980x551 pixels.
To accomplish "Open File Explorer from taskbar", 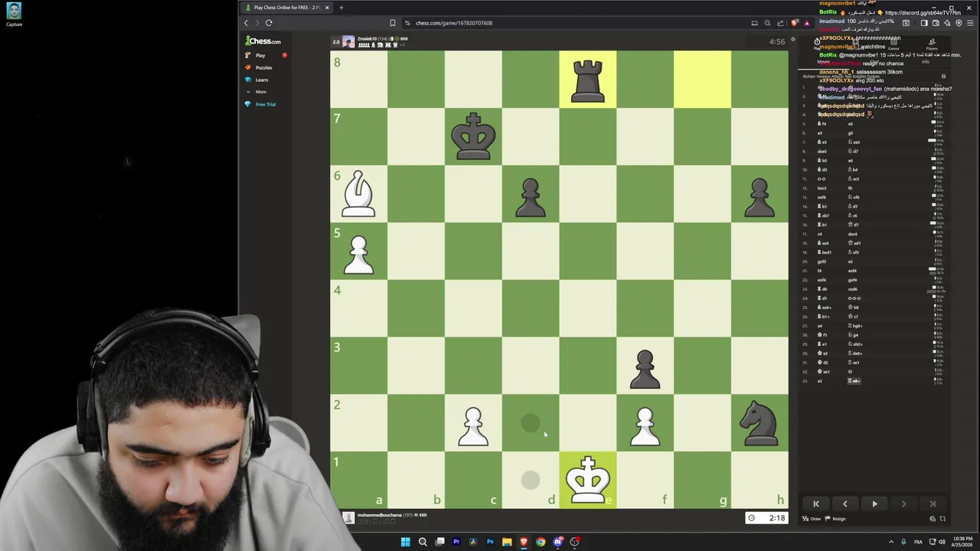I will (507, 542).
